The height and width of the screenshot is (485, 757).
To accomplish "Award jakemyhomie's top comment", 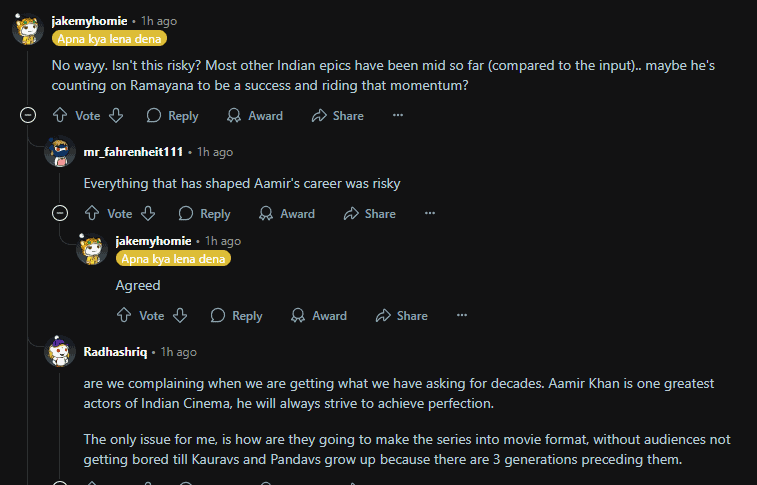I will click(254, 116).
